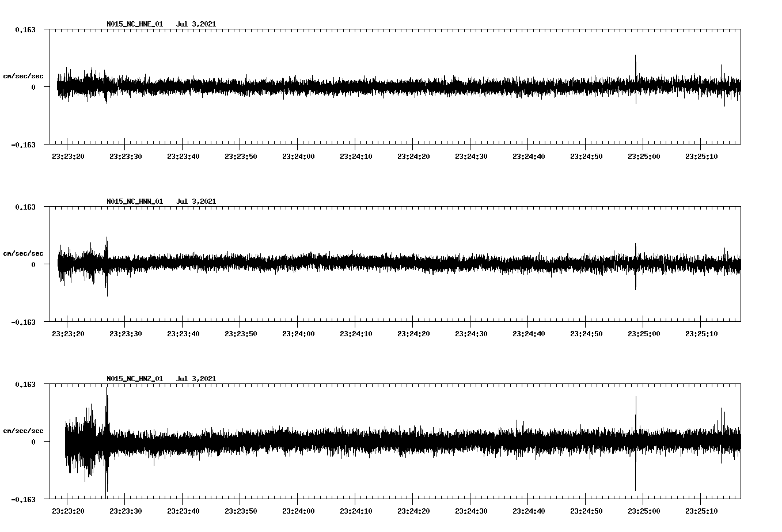Click 23:25:00 time label under HNE plot
Screen dimensions: 782x532
[644, 156]
